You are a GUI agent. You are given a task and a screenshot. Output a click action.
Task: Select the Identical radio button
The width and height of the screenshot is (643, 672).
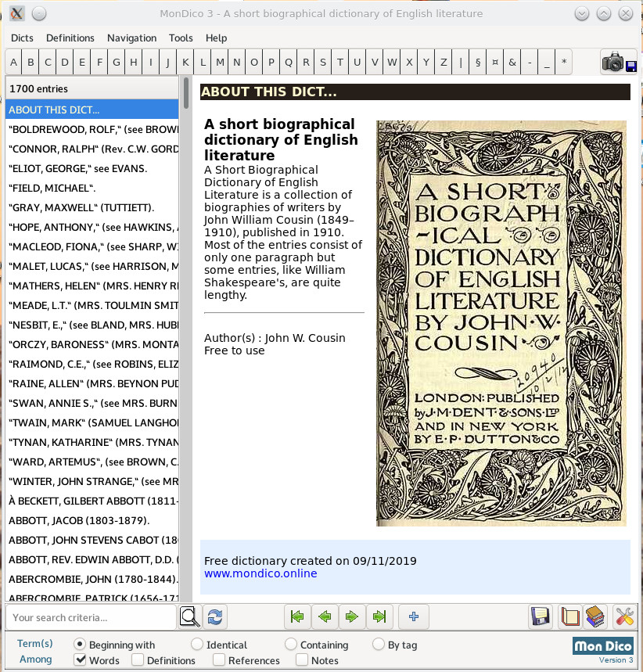[197, 644]
